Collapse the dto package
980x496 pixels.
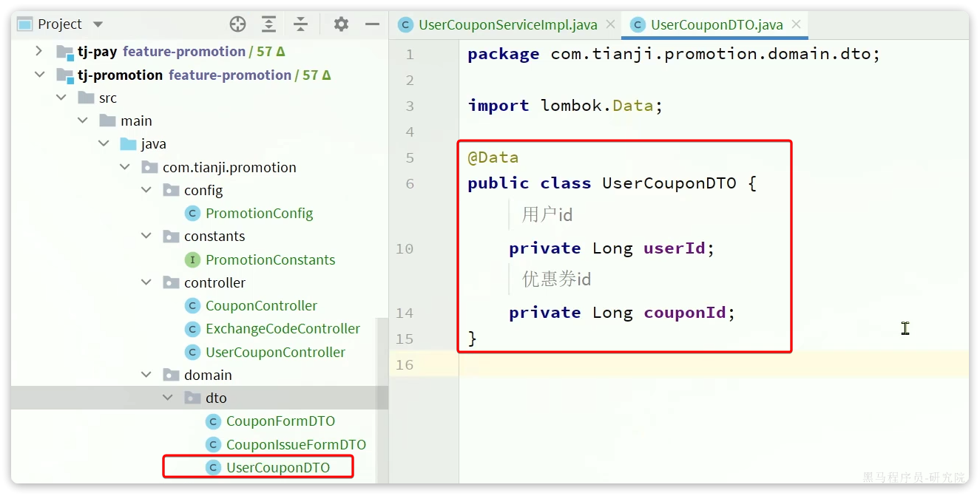click(167, 398)
